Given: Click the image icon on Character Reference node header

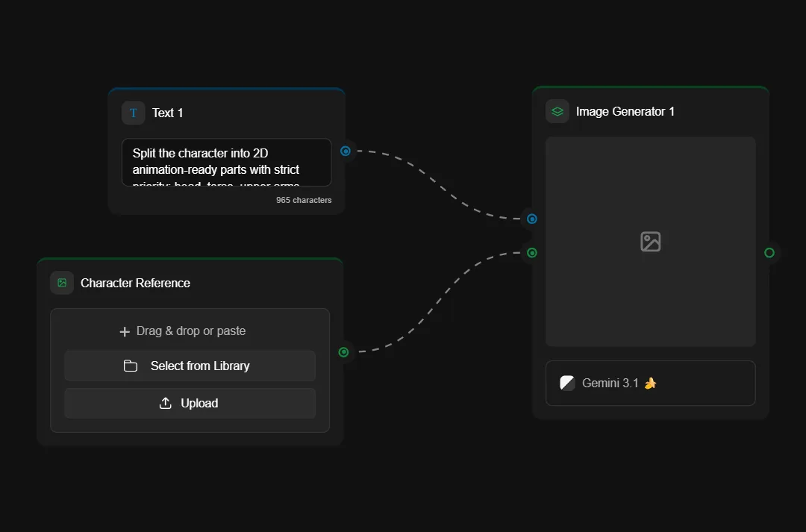Looking at the screenshot, I should point(60,283).
